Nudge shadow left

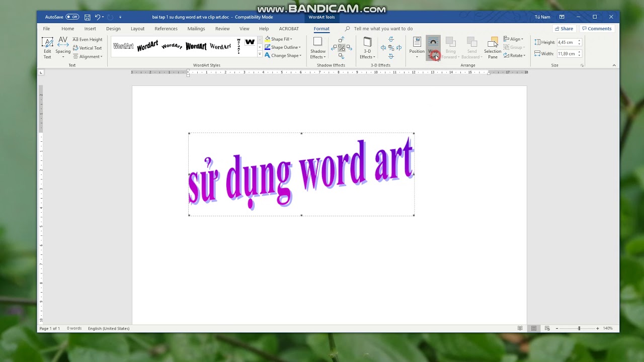pyautogui.click(x=334, y=48)
